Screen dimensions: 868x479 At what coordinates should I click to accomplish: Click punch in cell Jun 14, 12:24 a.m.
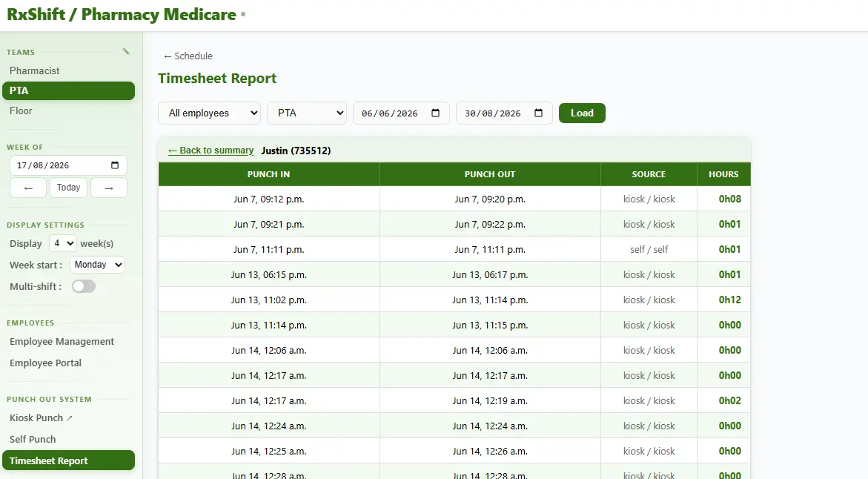click(x=268, y=426)
